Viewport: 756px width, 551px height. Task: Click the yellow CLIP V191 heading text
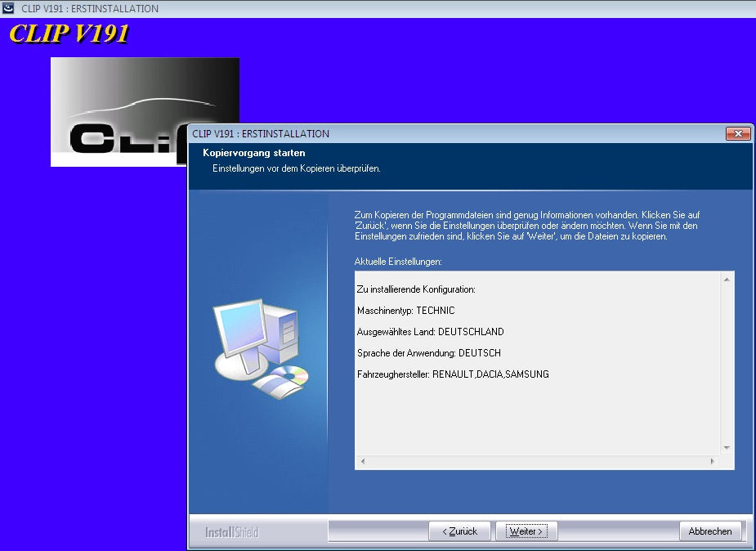point(69,34)
